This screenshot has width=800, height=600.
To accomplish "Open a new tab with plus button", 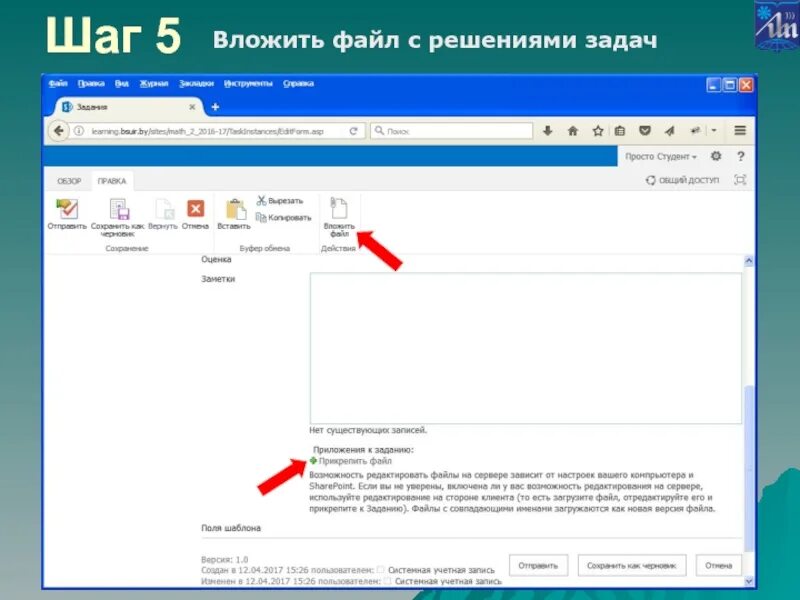I will [x=215, y=107].
